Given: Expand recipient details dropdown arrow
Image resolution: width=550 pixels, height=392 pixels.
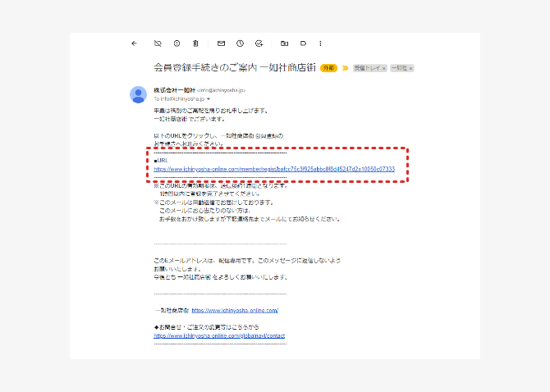Looking at the screenshot, I should tap(209, 99).
